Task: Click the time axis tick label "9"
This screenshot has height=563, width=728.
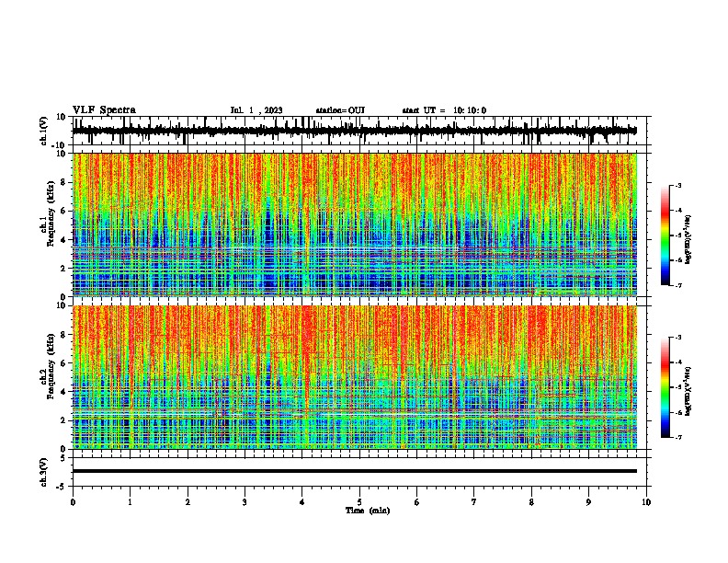Action: click(588, 502)
